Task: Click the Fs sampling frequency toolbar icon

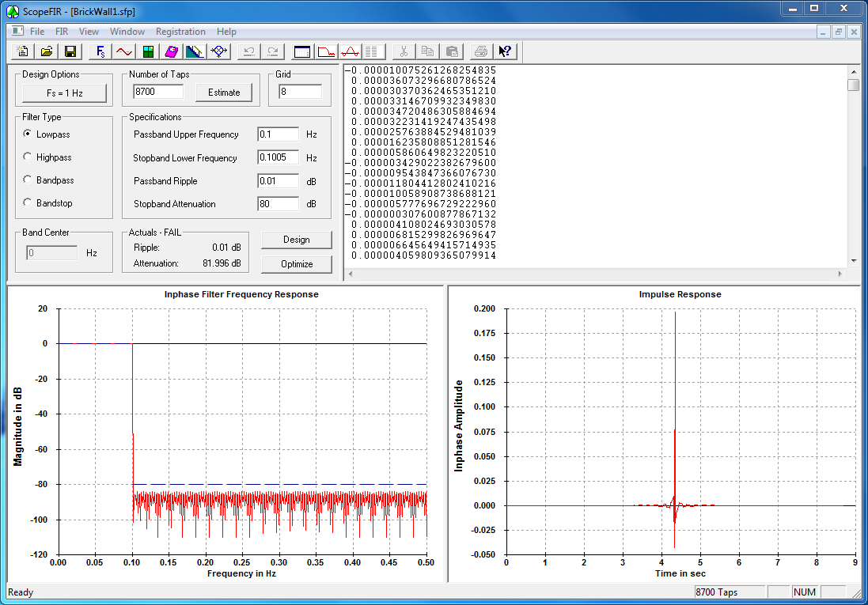Action: coord(100,51)
